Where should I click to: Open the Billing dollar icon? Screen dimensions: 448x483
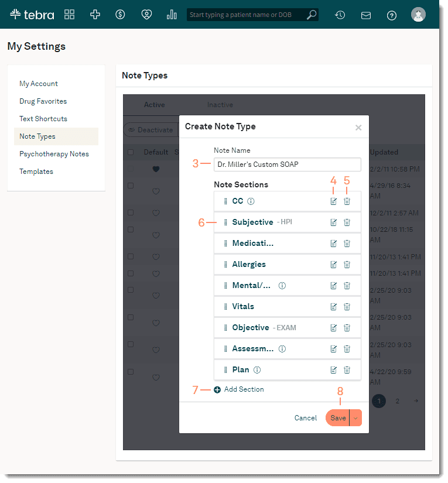coord(120,15)
